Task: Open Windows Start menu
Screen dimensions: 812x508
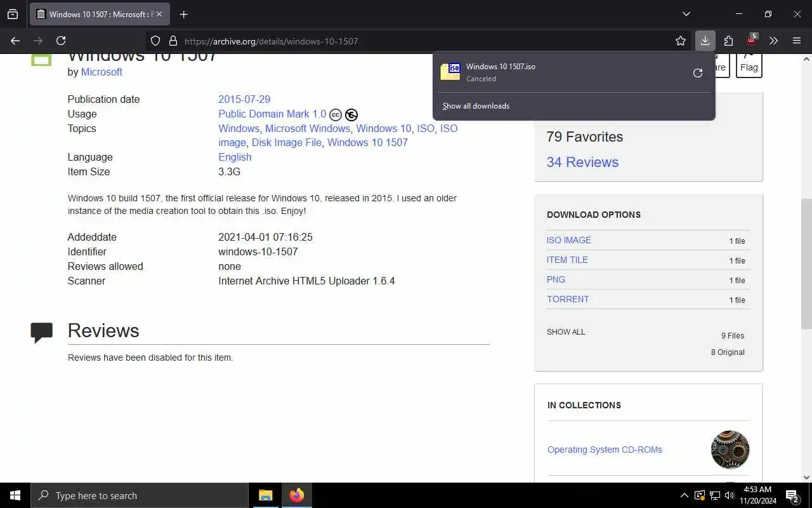Action: coord(15,495)
